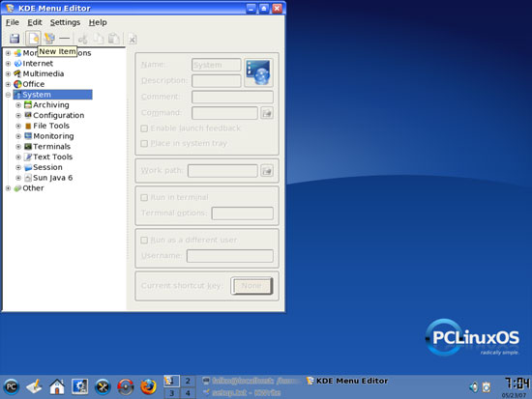Click the Terminal options input field

[x=242, y=214]
